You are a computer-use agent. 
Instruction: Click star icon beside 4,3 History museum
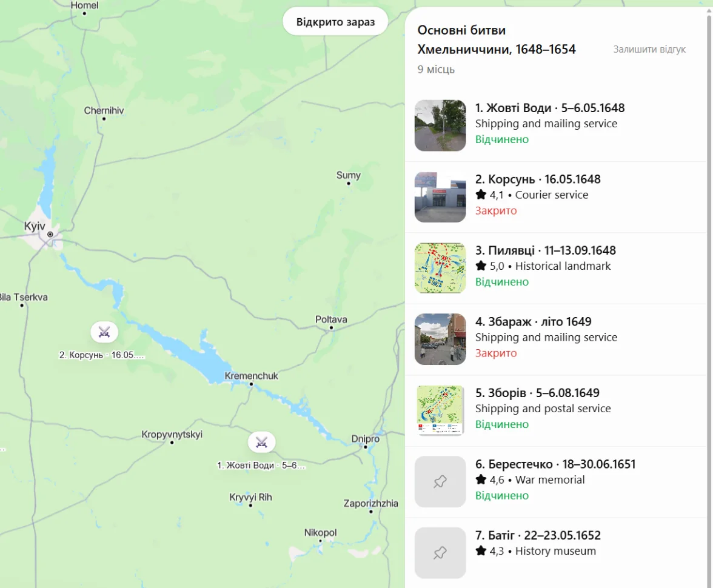(x=481, y=550)
